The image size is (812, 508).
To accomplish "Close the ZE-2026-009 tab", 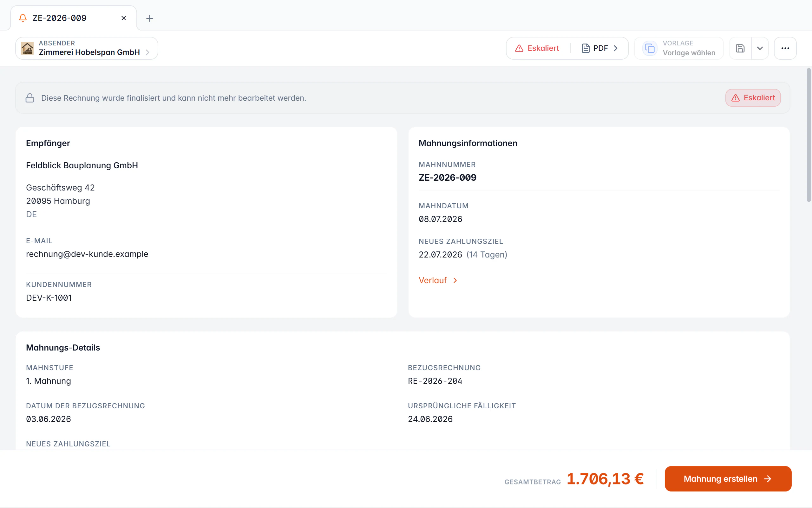I will coord(123,18).
